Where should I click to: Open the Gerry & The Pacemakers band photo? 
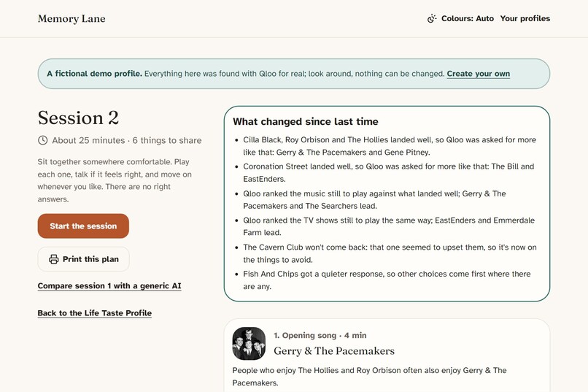click(x=249, y=344)
